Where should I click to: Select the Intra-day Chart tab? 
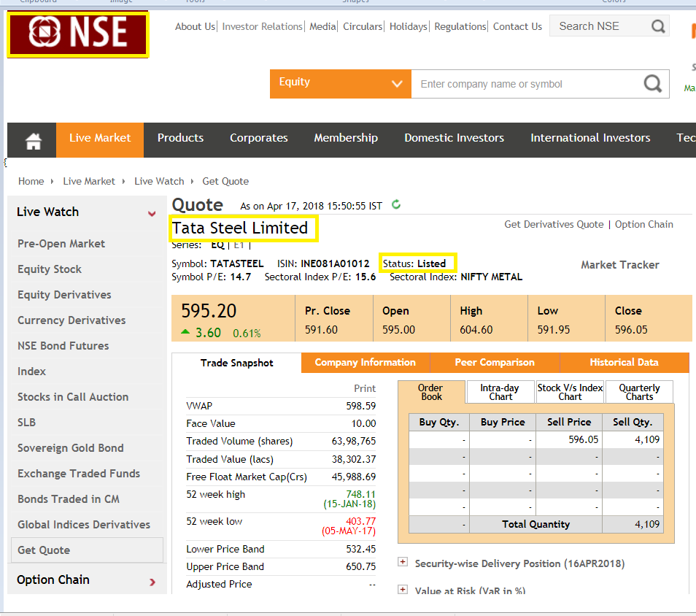tap(500, 392)
